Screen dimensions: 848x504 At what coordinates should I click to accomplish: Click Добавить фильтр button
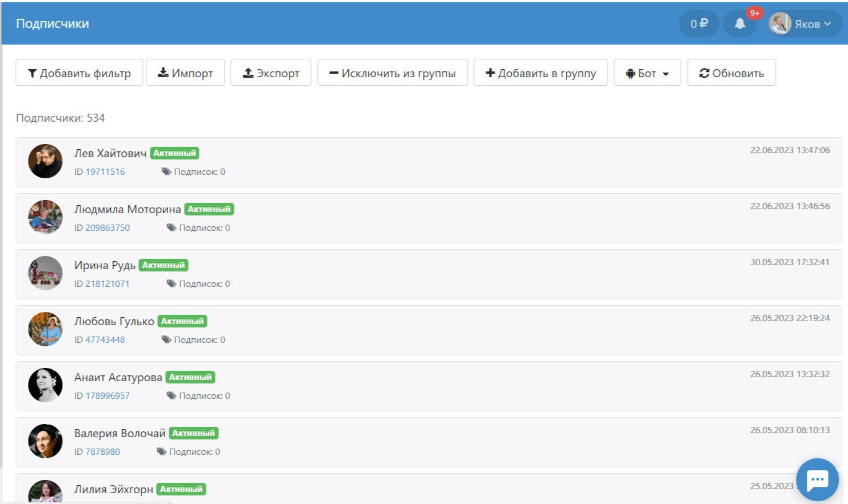tap(79, 73)
